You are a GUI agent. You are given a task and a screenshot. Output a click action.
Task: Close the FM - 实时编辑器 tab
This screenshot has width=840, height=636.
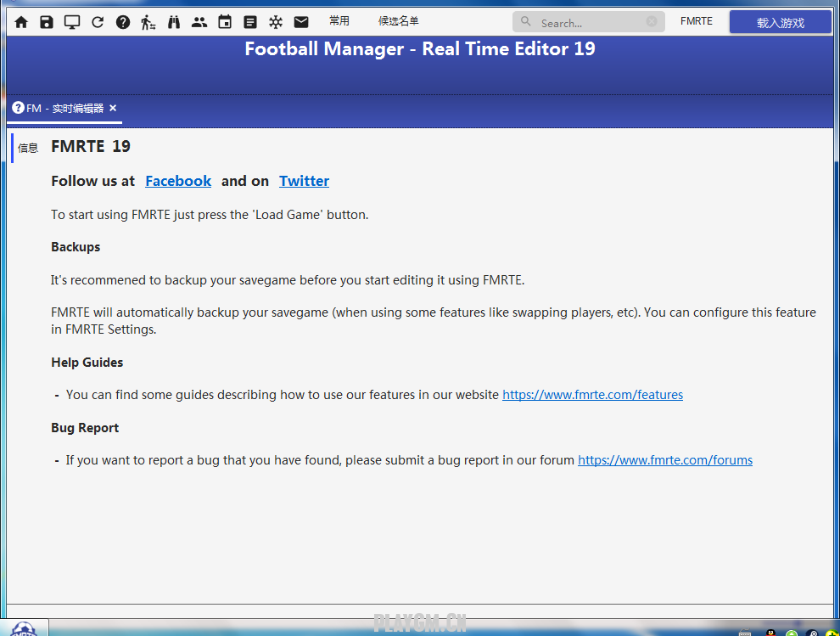113,108
